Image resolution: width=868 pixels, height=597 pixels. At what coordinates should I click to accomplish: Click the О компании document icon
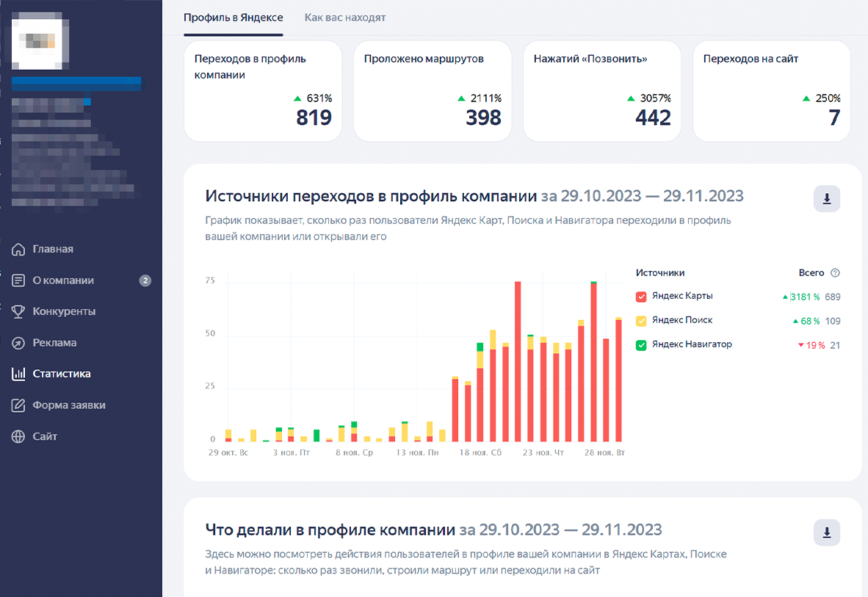tap(18, 281)
